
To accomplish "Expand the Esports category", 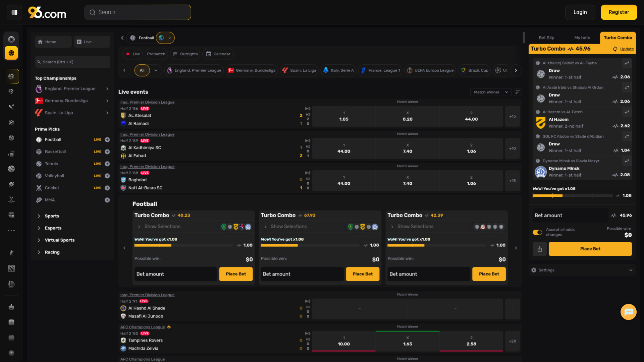I will 53,228.
